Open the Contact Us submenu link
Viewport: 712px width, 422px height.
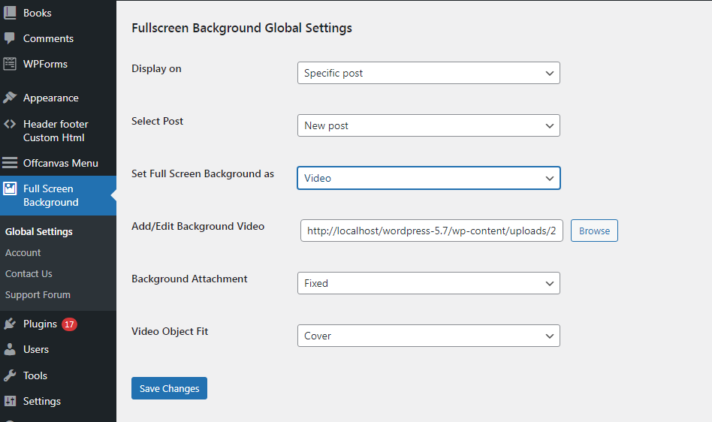pos(29,273)
